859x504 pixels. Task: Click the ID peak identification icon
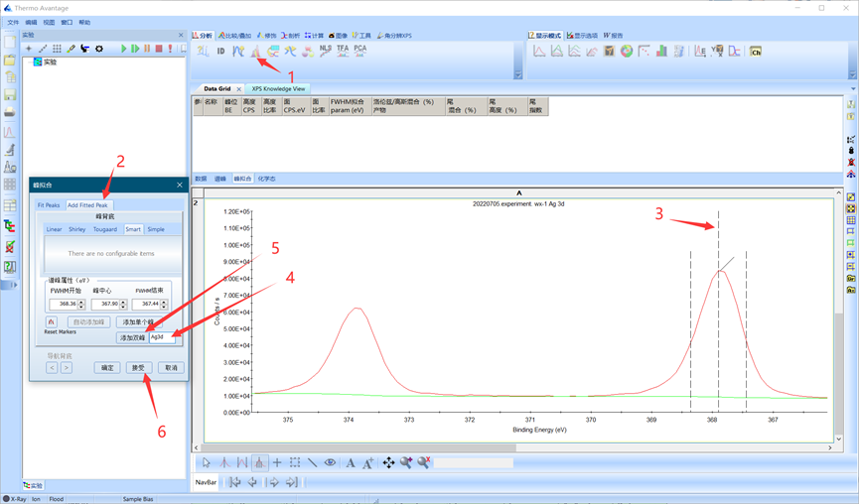pyautogui.click(x=220, y=51)
